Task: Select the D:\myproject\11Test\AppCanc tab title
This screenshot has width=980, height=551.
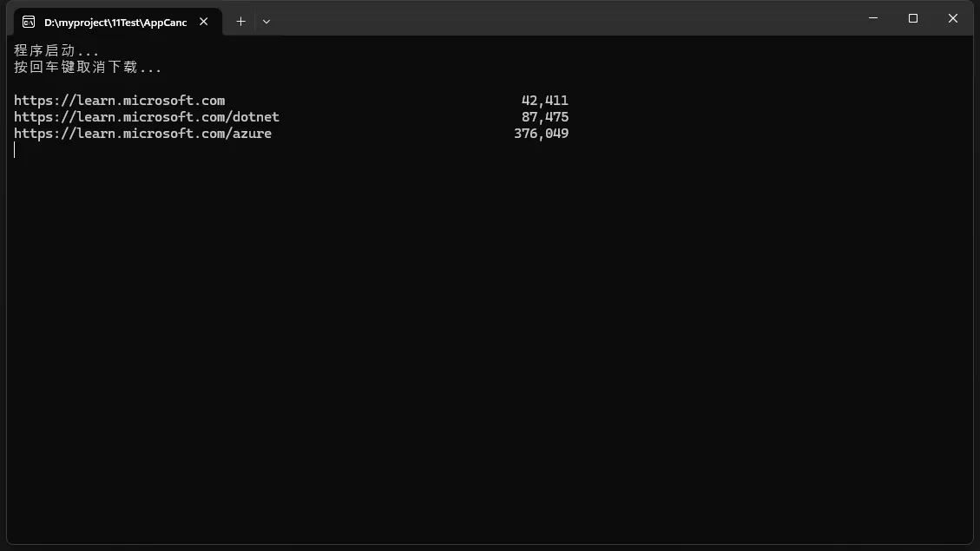Action: (x=115, y=23)
